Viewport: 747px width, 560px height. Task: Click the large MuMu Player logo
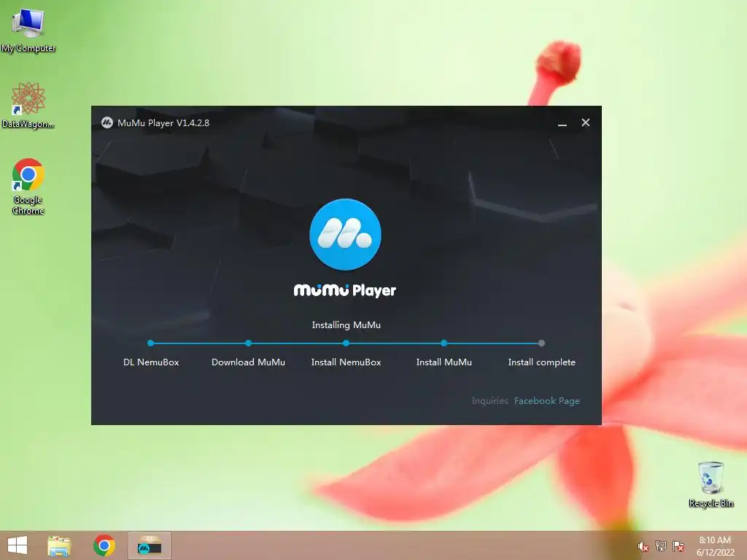click(345, 234)
